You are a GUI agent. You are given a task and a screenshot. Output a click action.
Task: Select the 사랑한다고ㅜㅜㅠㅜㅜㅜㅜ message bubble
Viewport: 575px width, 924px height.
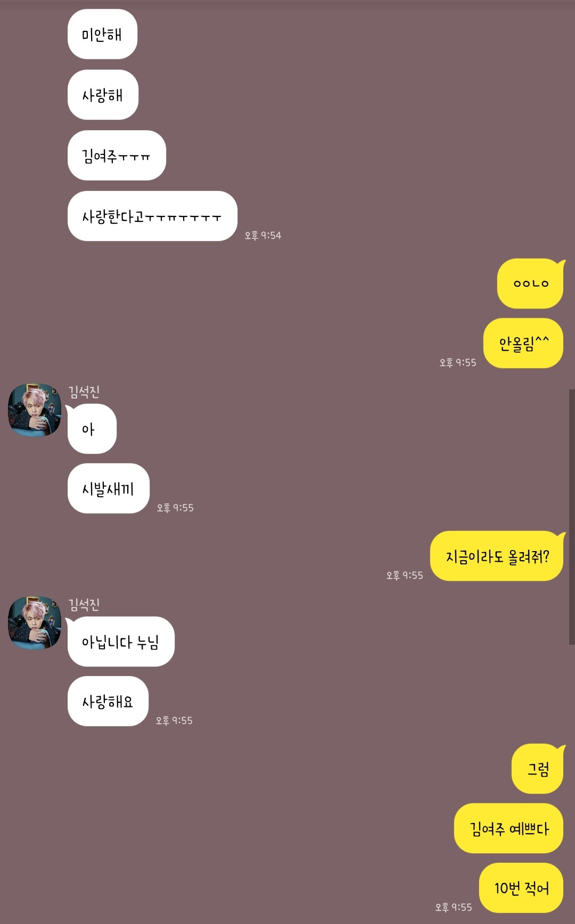click(152, 217)
